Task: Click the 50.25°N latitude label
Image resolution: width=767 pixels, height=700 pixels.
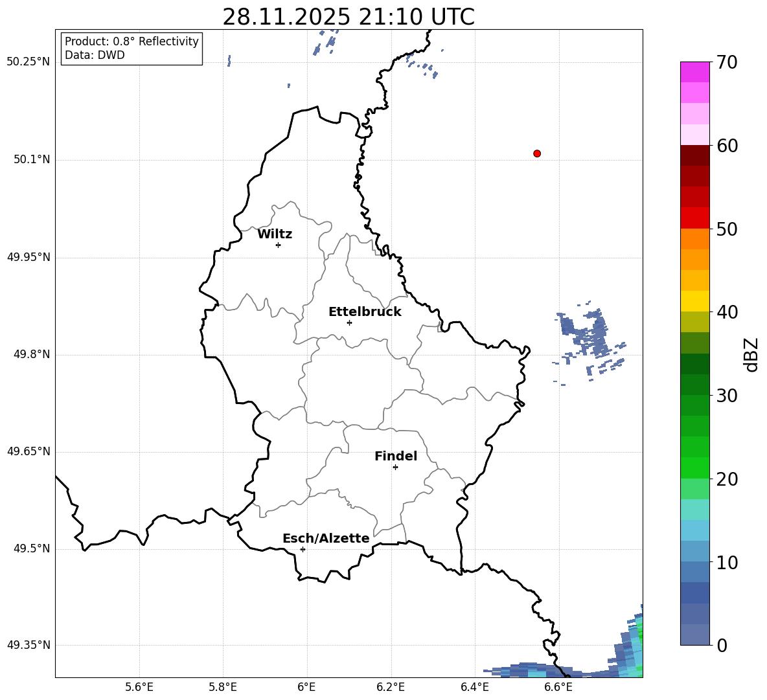Action: coord(29,62)
